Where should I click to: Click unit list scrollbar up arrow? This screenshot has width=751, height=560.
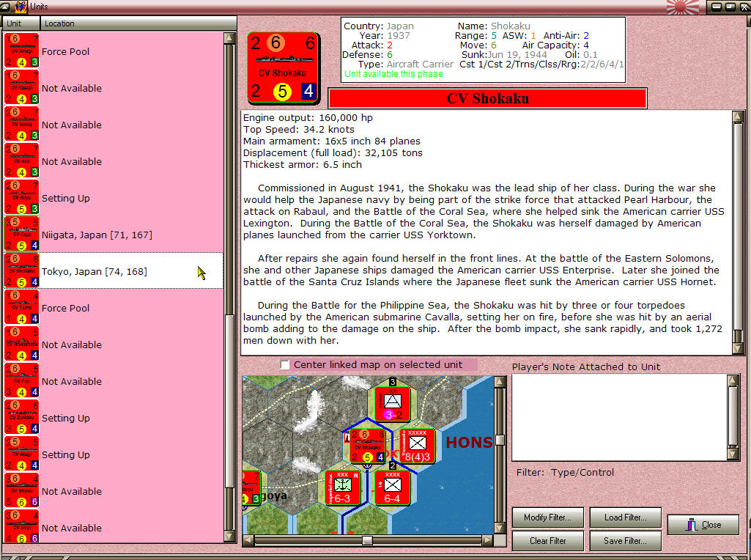click(x=229, y=38)
